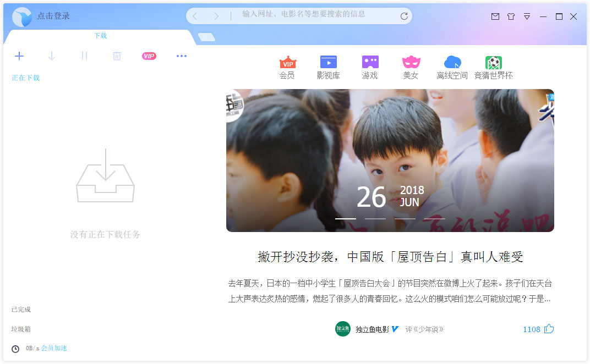Open the 屋顶告白 article headline
590x364 pixels.
390,257
